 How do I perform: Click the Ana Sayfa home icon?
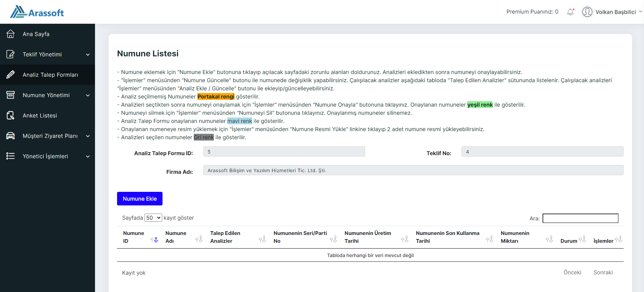pos(11,34)
